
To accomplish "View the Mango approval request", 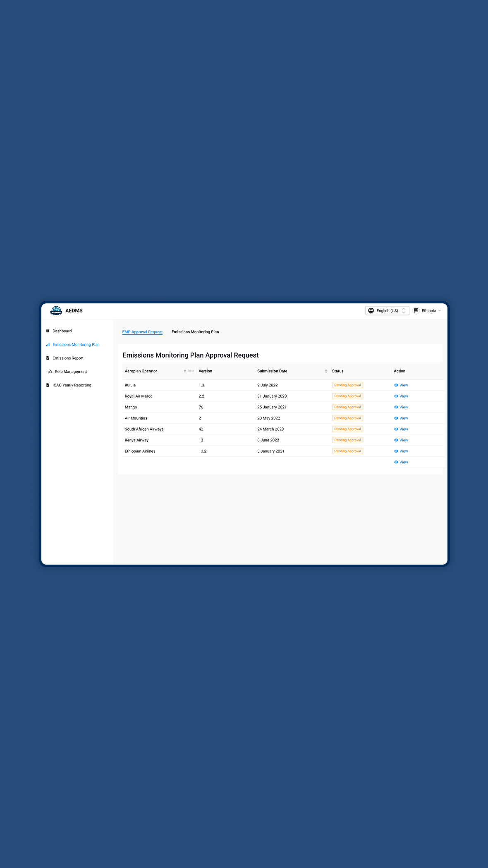I will 401,407.
